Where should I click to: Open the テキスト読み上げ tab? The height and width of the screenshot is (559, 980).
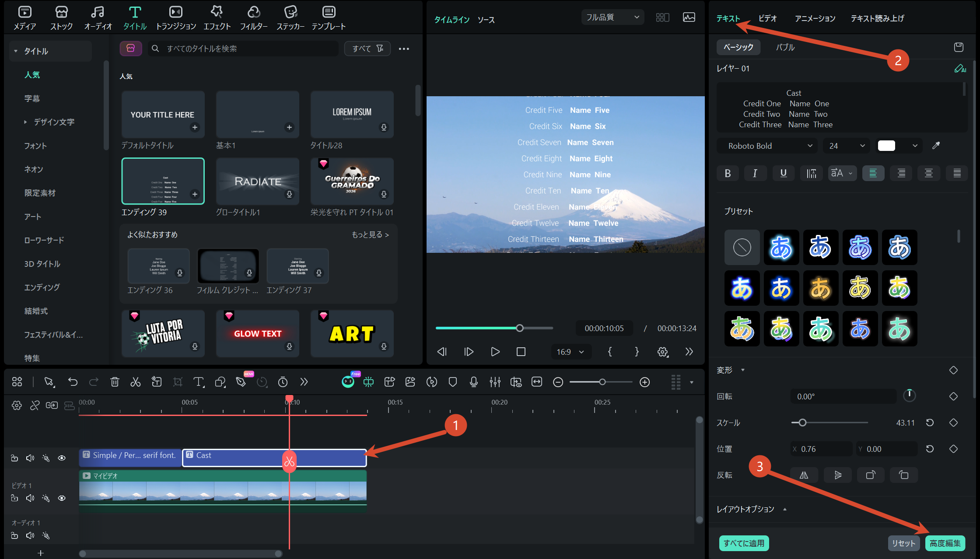click(877, 18)
